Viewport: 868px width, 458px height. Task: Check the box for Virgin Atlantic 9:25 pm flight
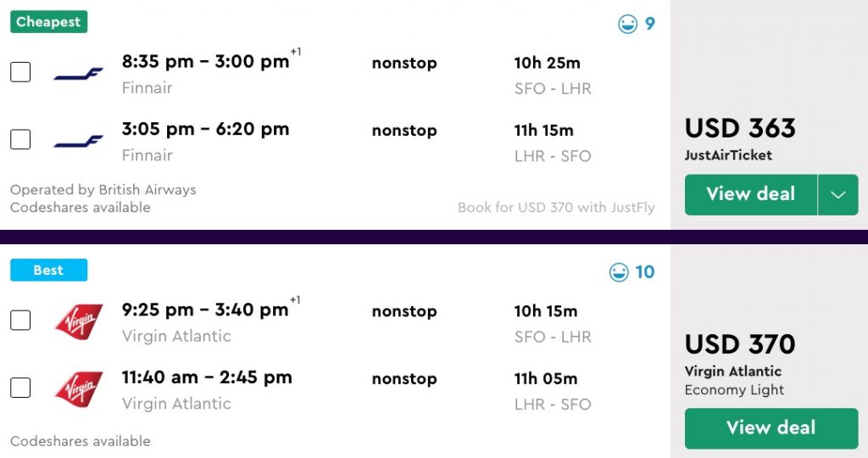[x=20, y=320]
